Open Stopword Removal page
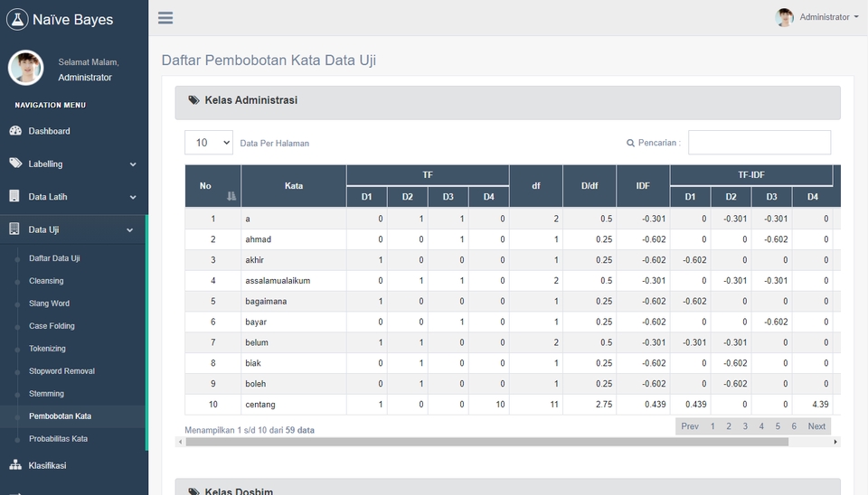This screenshot has width=868, height=495. click(61, 371)
